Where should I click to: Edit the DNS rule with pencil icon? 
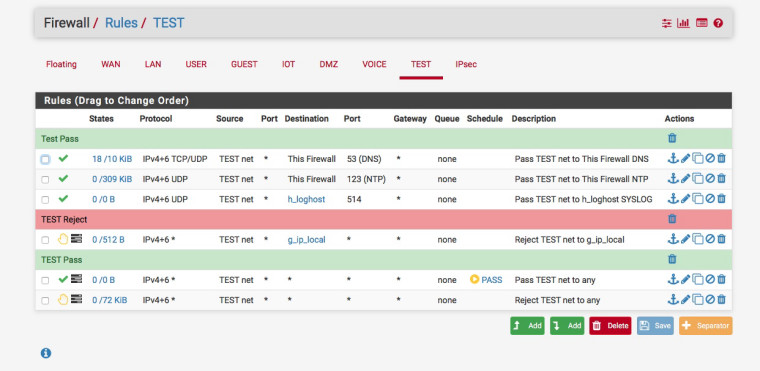[685, 159]
